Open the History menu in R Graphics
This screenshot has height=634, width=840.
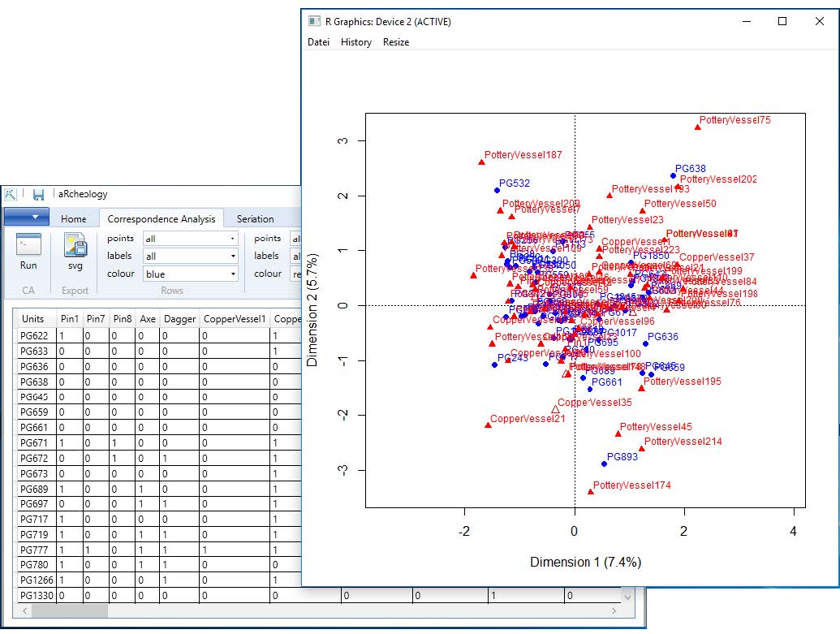click(356, 41)
